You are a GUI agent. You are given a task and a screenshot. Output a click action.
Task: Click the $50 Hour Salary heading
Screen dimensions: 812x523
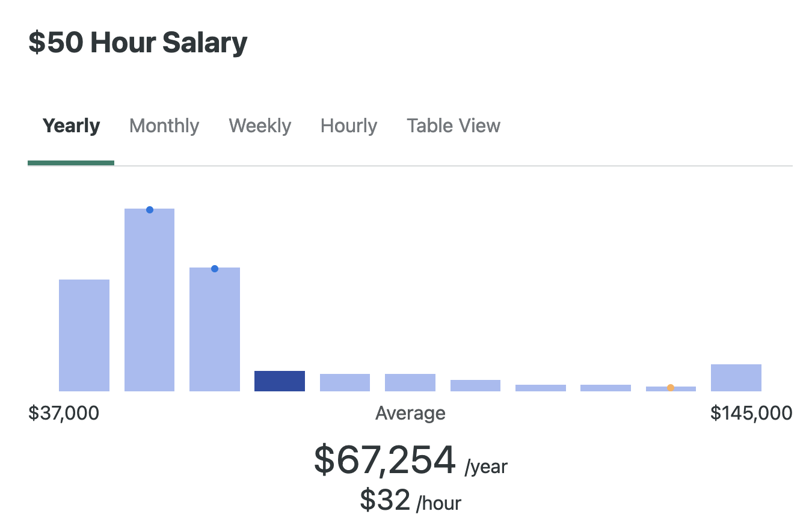pos(137,41)
